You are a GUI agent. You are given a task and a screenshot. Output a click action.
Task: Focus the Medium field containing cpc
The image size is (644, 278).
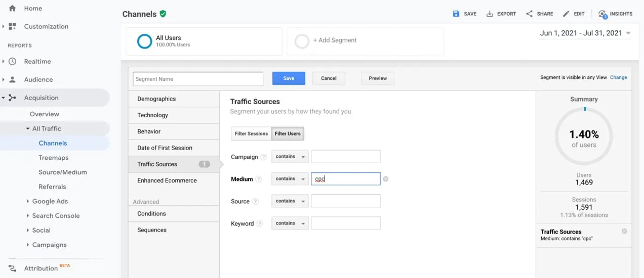pyautogui.click(x=346, y=179)
